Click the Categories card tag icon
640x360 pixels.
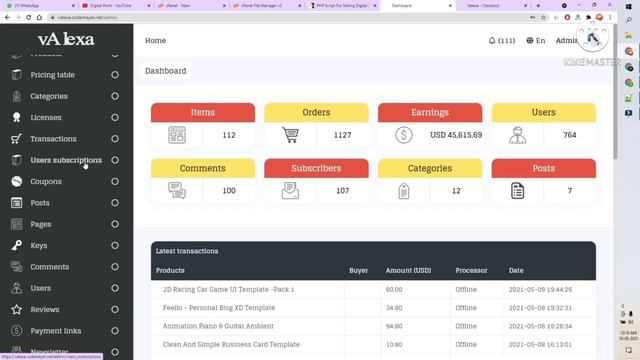coord(404,191)
